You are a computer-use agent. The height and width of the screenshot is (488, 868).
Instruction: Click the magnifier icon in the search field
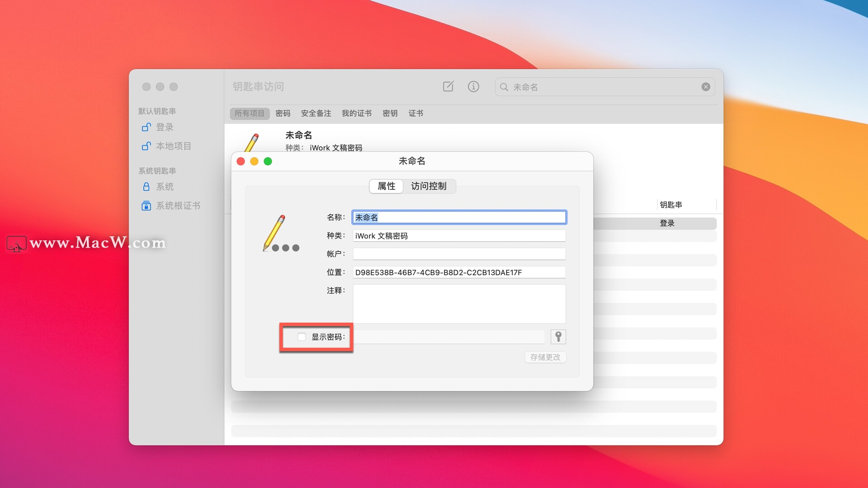tap(503, 87)
